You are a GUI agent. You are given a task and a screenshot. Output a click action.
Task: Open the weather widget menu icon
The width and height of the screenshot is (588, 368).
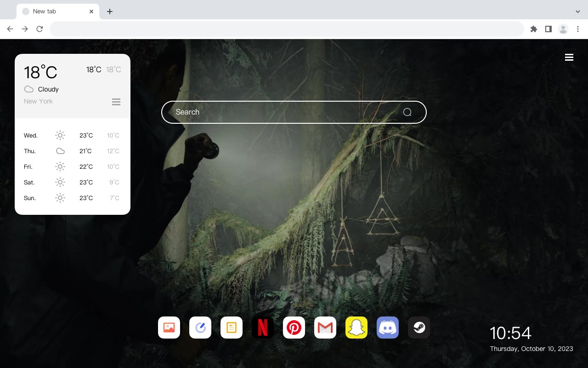[x=116, y=102]
